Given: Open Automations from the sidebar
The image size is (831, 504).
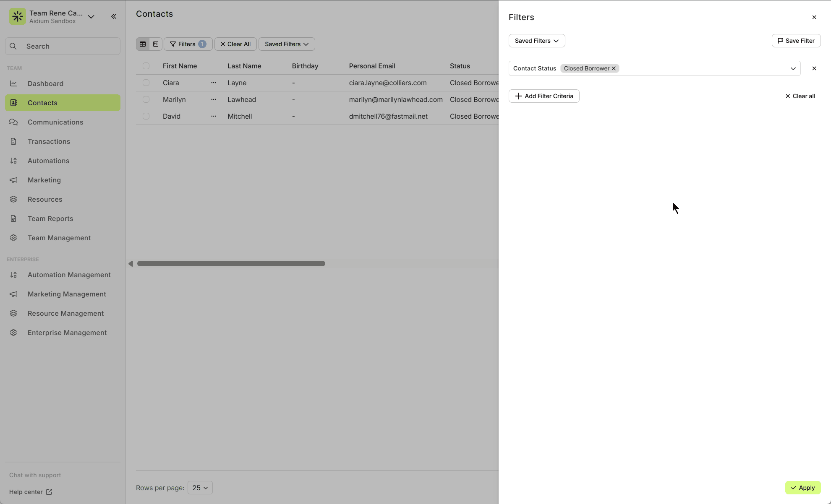Looking at the screenshot, I should (48, 161).
